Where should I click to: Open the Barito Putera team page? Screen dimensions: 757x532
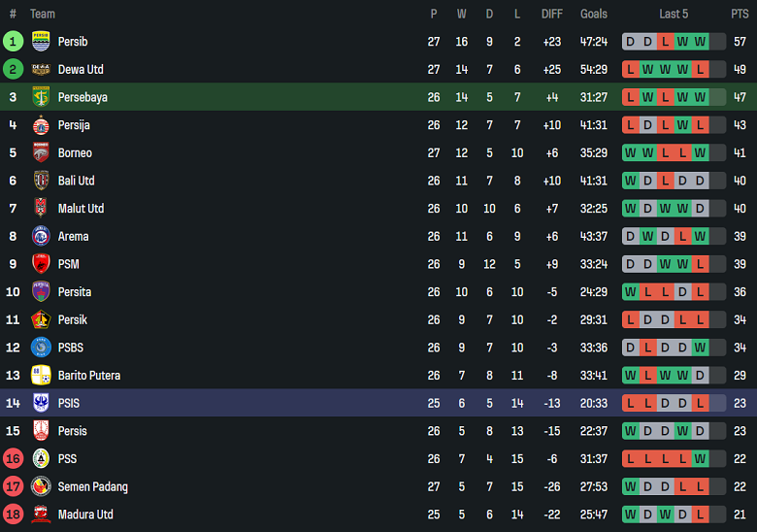pyautogui.click(x=89, y=376)
